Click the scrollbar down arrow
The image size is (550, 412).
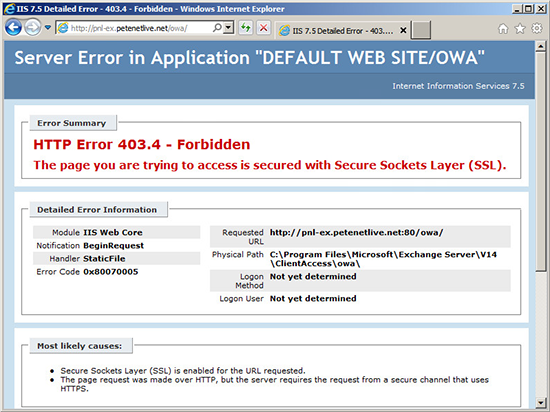[541, 402]
